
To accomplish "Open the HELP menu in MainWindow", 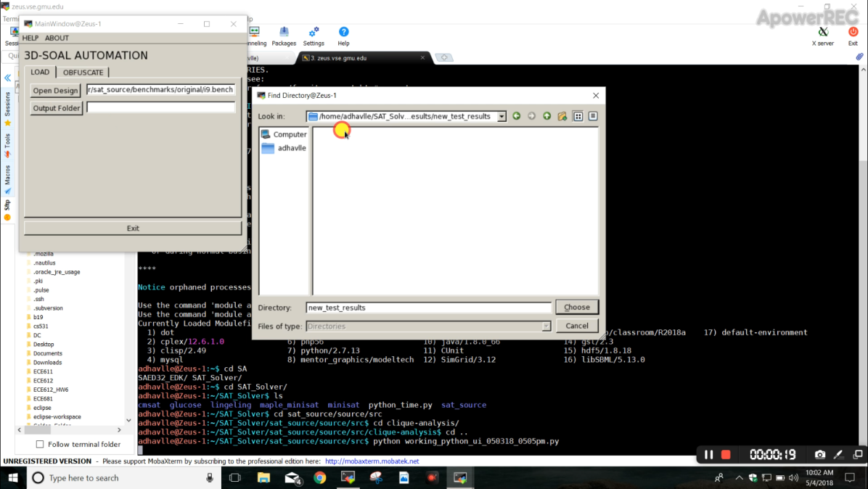I will pos(30,38).
